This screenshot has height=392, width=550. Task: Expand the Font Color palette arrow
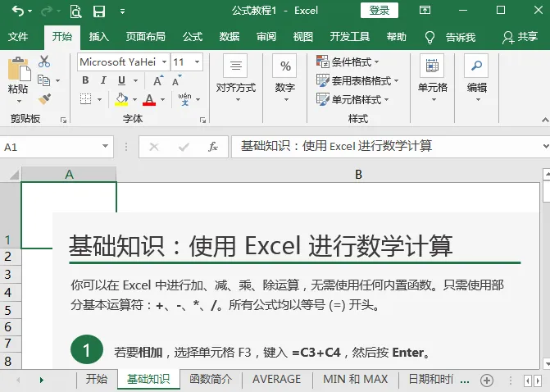tap(163, 100)
